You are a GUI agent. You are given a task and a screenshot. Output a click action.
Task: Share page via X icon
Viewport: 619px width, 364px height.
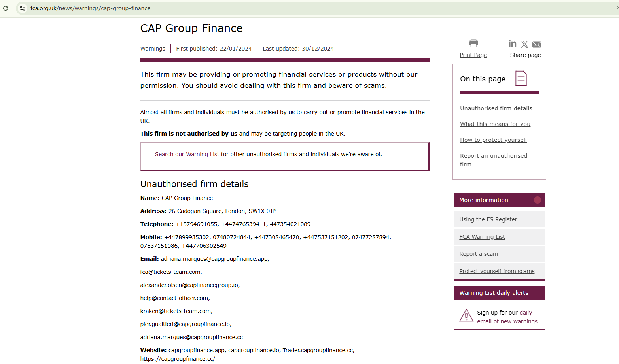pos(524,44)
